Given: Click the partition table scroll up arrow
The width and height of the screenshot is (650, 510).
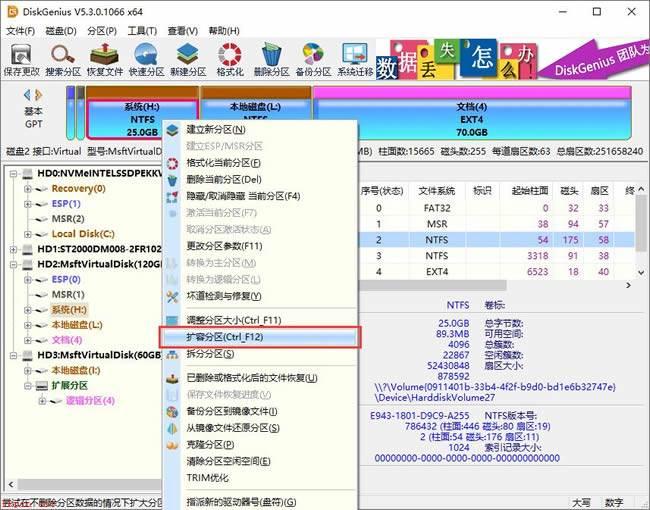Looking at the screenshot, I should 641,189.
